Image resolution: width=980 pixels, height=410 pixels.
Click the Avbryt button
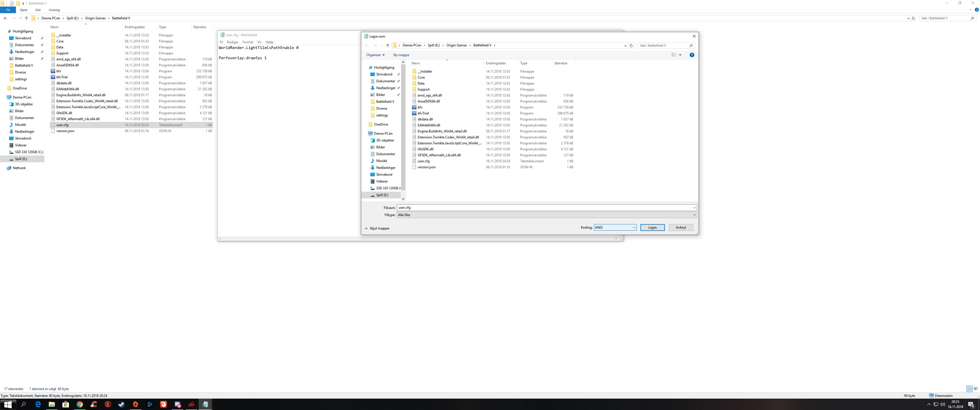coord(681,227)
